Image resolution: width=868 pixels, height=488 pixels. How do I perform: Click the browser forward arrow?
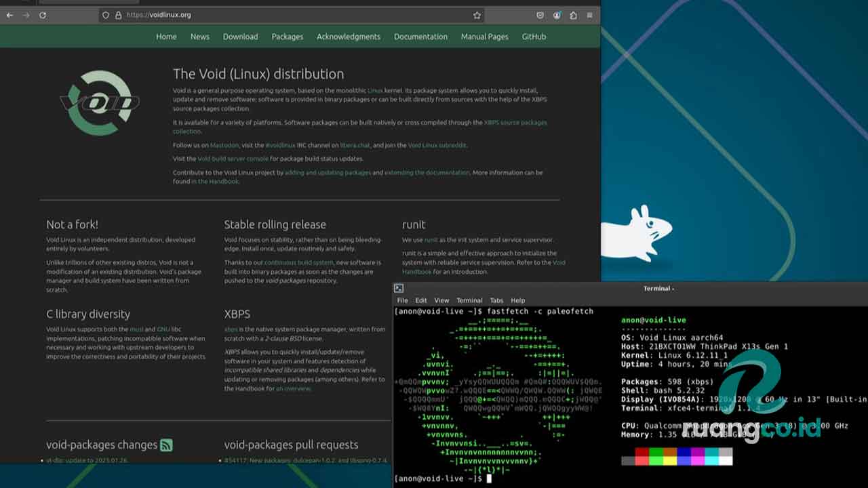[26, 15]
